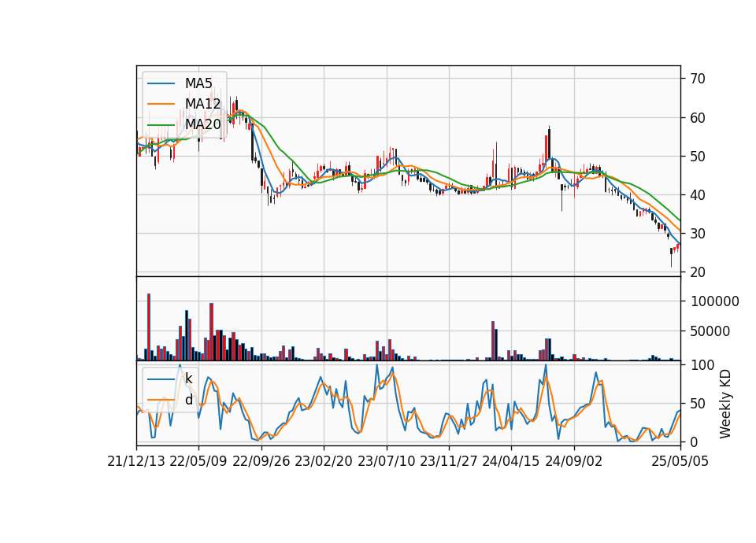Click the 20 price axis label
The width and height of the screenshot is (756, 543).
click(698, 272)
